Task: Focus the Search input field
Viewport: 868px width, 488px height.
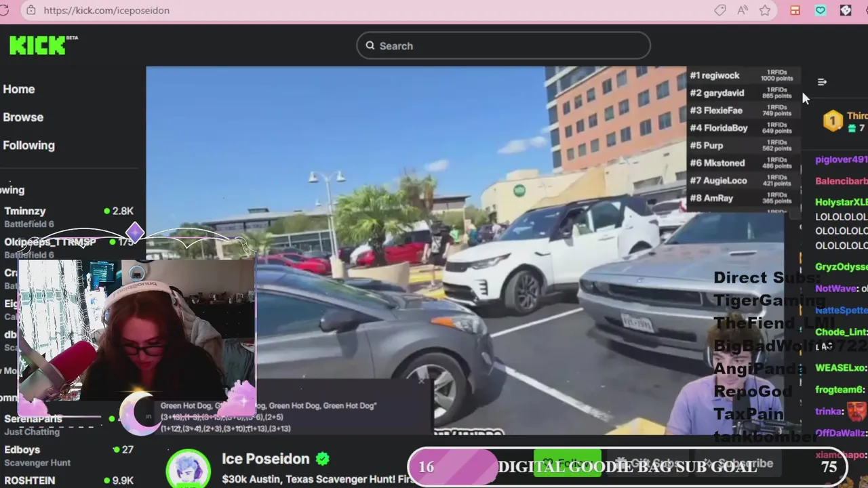Action: pyautogui.click(x=503, y=45)
